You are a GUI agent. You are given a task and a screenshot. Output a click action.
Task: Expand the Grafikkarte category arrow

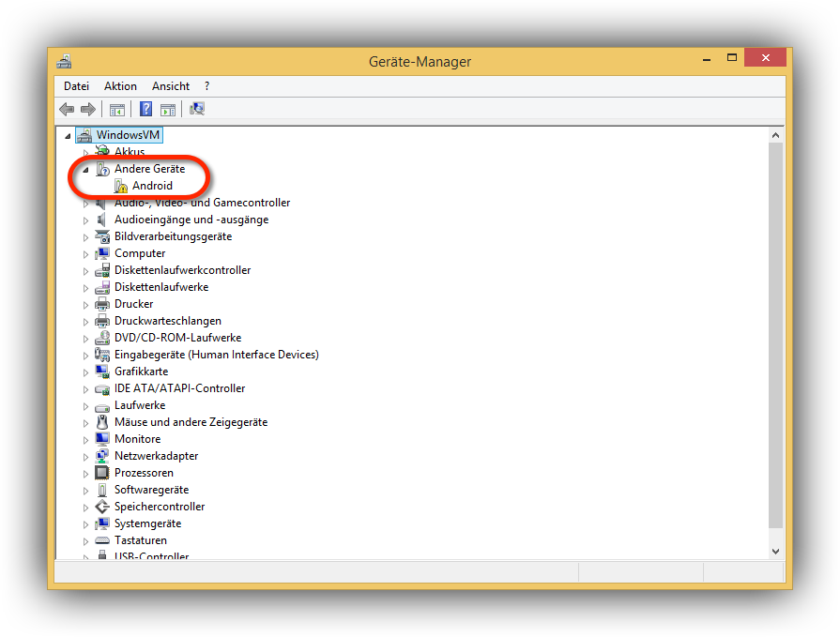(85, 372)
